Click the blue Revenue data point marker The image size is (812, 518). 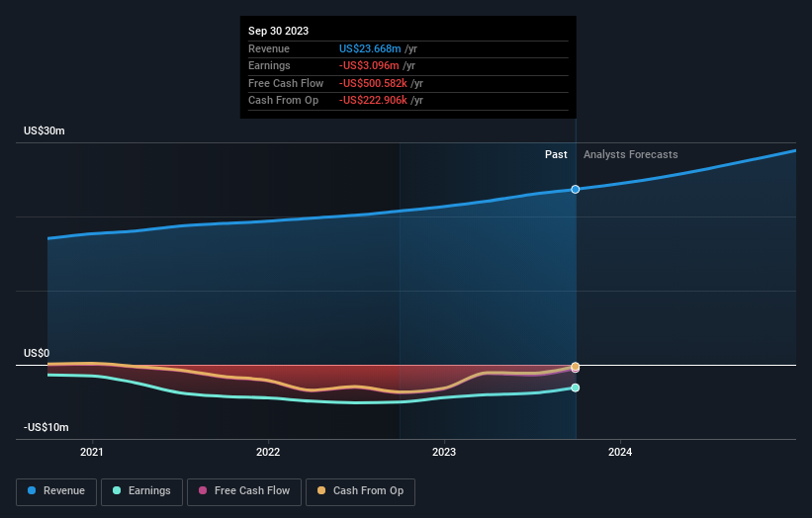coord(576,190)
